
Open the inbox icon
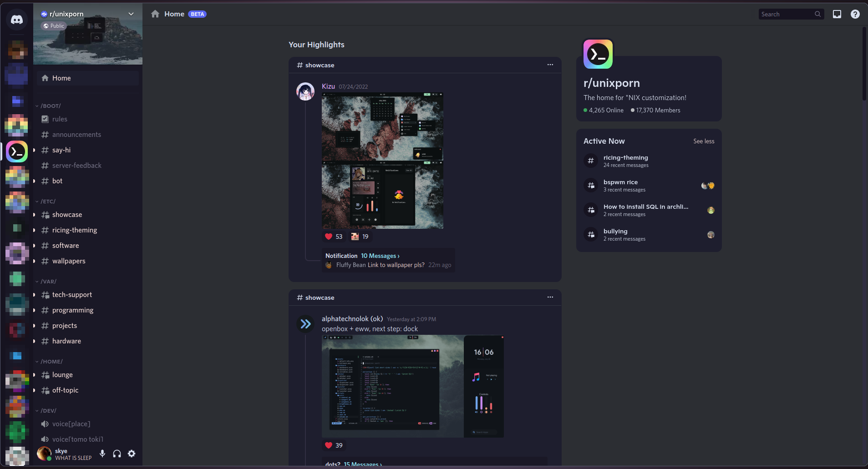click(837, 14)
